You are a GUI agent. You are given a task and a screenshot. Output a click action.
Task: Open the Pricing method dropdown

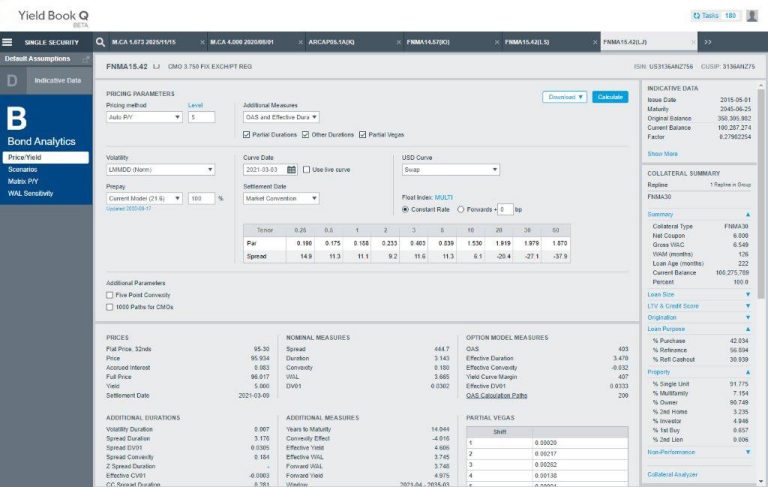point(144,117)
